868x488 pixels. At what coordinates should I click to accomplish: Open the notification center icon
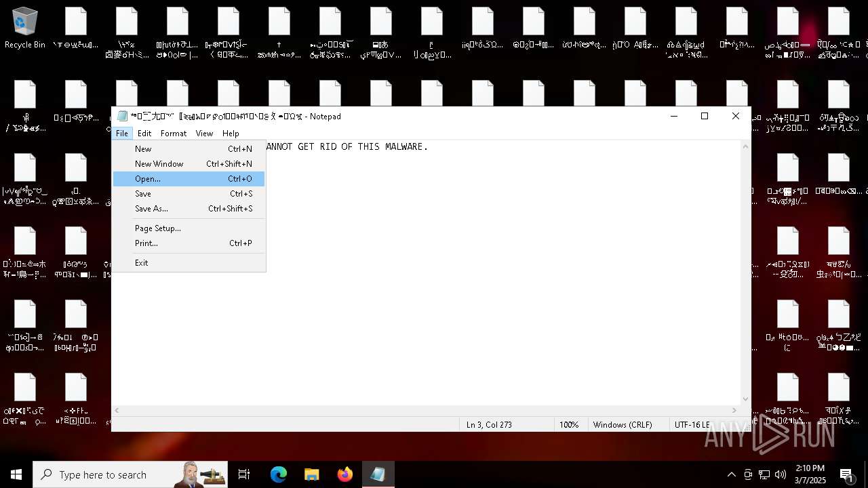(x=846, y=474)
